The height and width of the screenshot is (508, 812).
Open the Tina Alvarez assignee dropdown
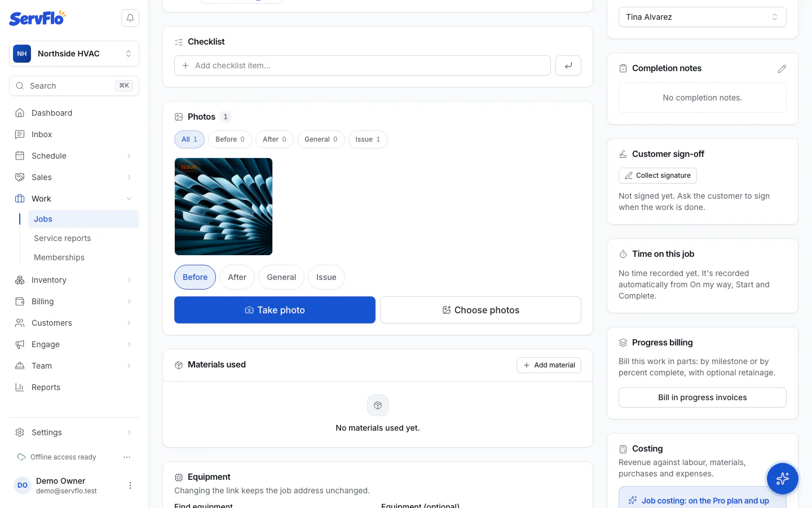tap(702, 17)
